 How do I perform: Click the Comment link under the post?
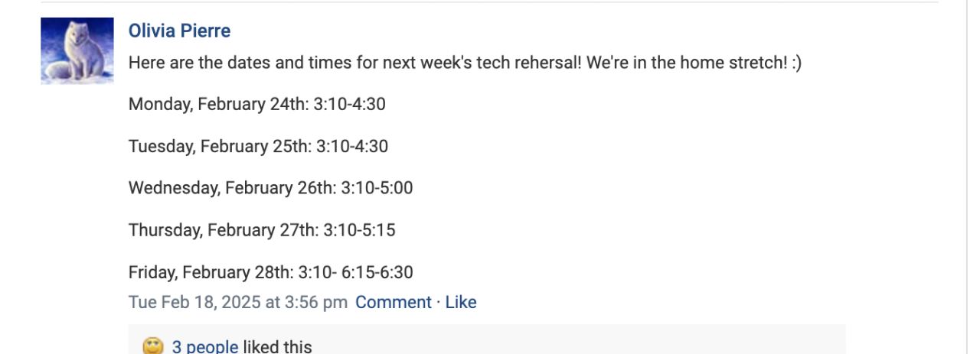(x=393, y=302)
